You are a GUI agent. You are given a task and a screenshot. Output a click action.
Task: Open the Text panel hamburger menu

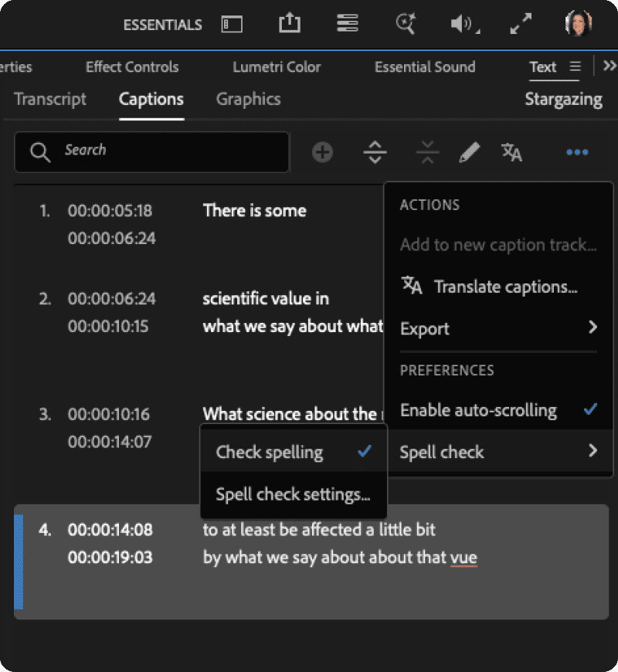[x=576, y=66]
